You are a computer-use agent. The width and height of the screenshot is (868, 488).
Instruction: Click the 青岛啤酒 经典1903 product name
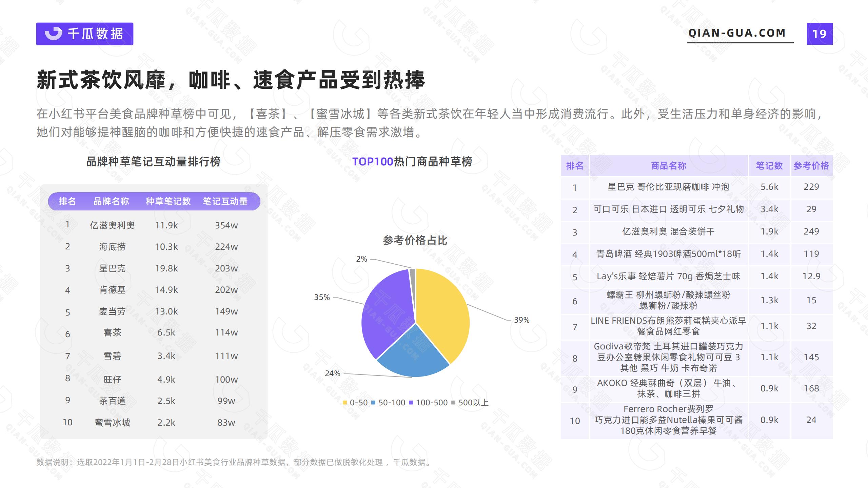(668, 254)
